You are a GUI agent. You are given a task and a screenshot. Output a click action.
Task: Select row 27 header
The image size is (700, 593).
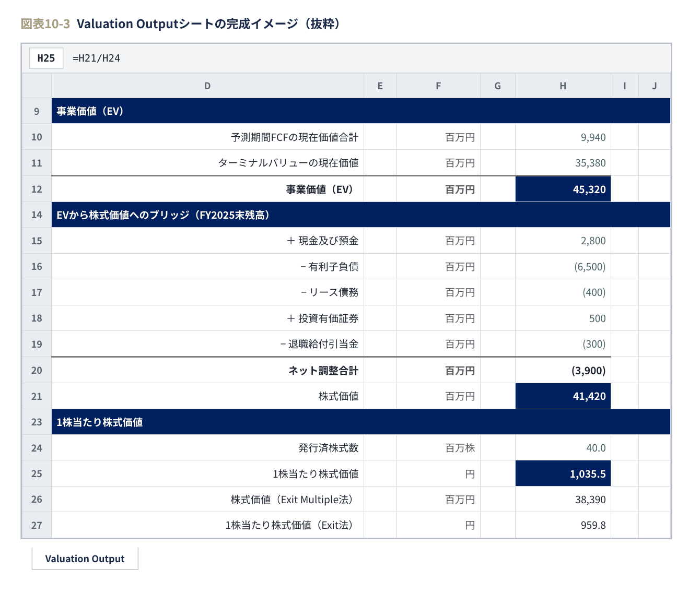point(37,525)
